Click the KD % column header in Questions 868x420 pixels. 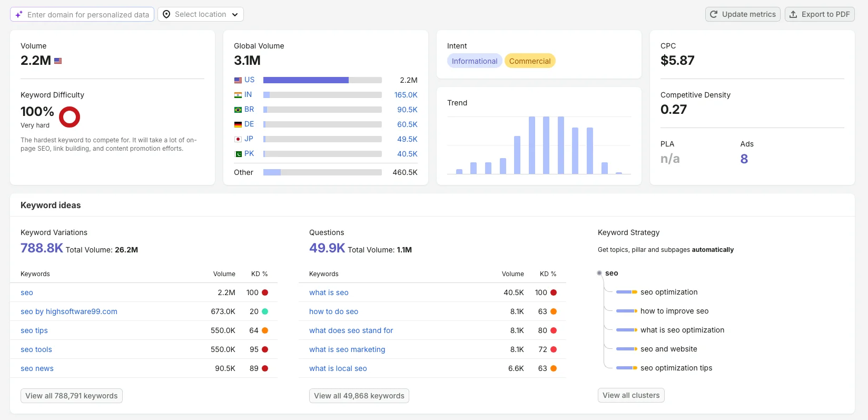pos(548,274)
